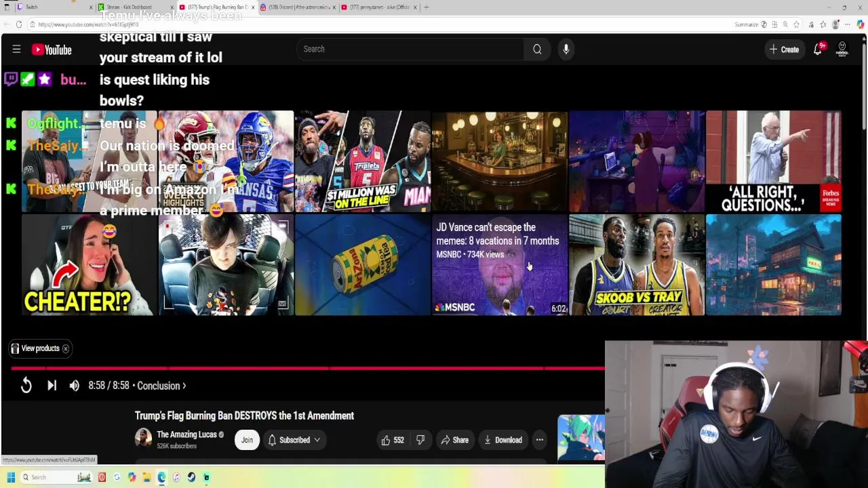Play the Arizona can suggested video

pyautogui.click(x=363, y=265)
